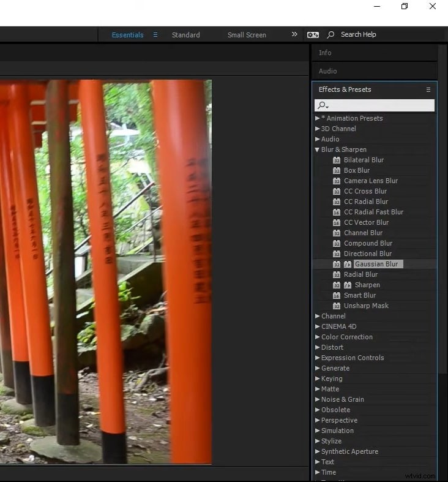448x482 pixels.
Task: Expand the Color Correction category
Action: click(x=317, y=337)
